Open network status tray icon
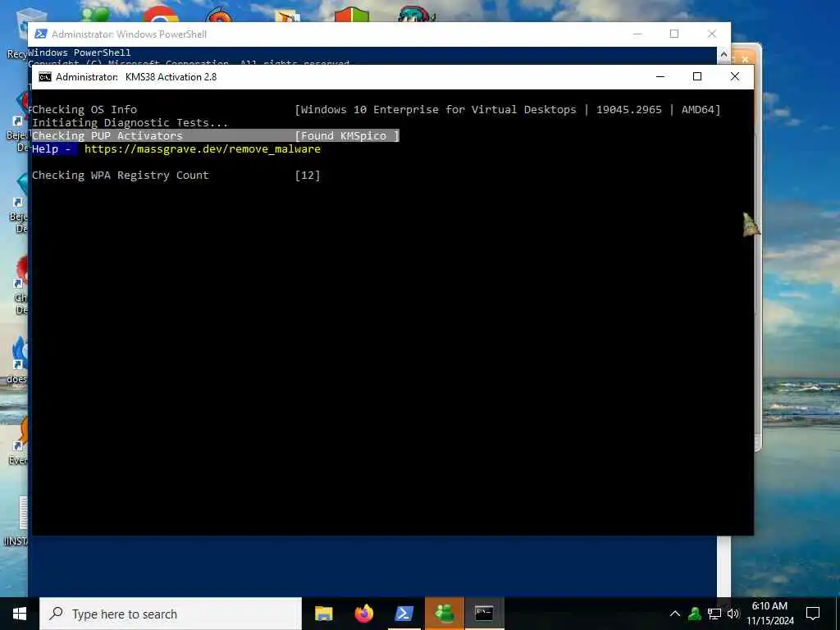This screenshot has width=840, height=630. coord(714,614)
